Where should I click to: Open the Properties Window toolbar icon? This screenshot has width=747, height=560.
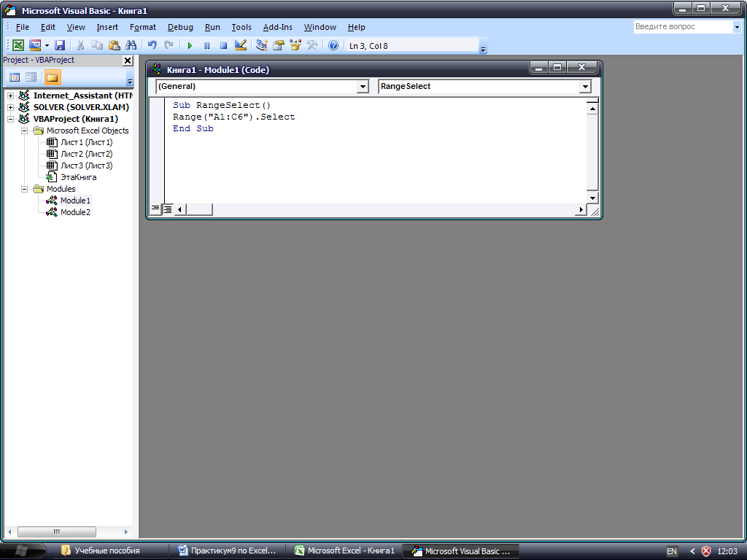point(278,45)
